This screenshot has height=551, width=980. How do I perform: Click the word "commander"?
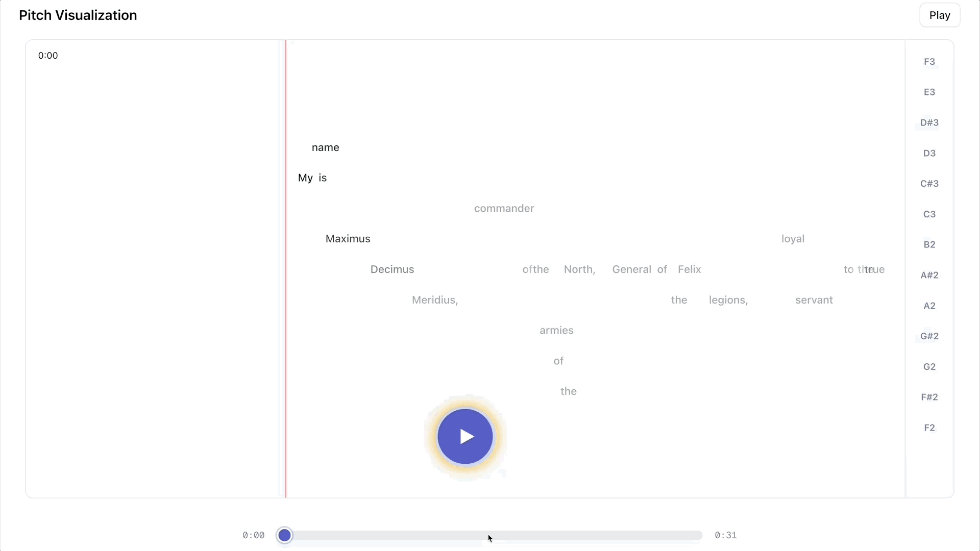(504, 209)
